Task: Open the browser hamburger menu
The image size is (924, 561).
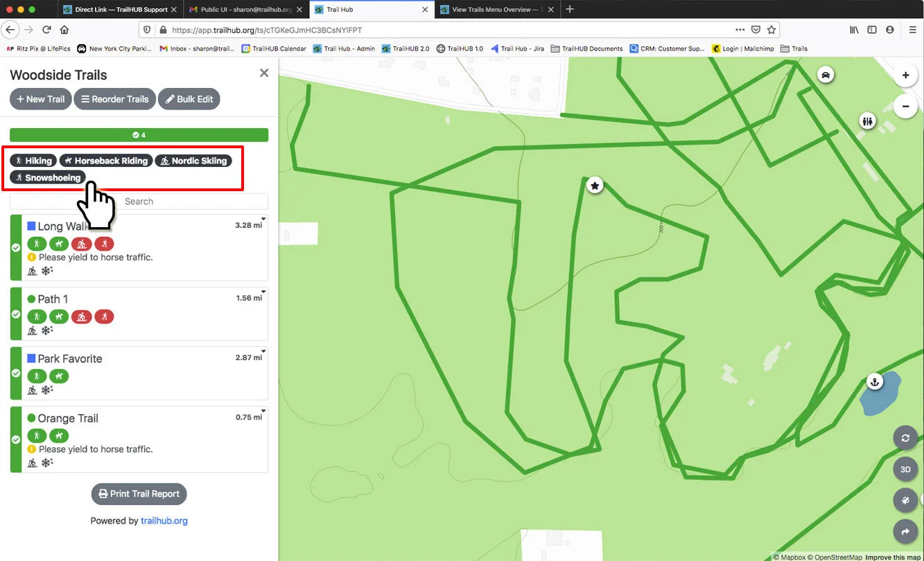Action: click(x=913, y=30)
